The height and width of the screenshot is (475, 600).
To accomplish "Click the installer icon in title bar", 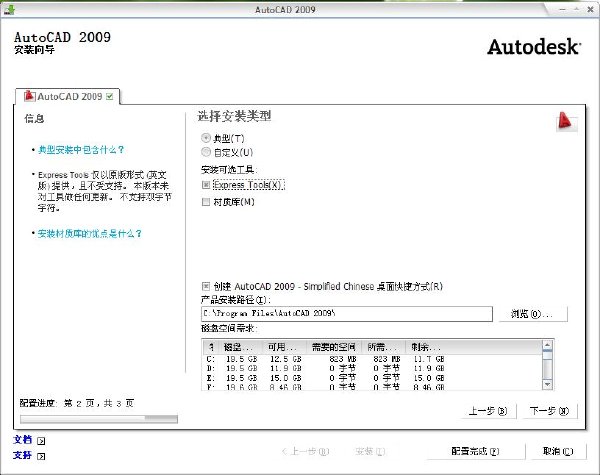I will (9, 9).
